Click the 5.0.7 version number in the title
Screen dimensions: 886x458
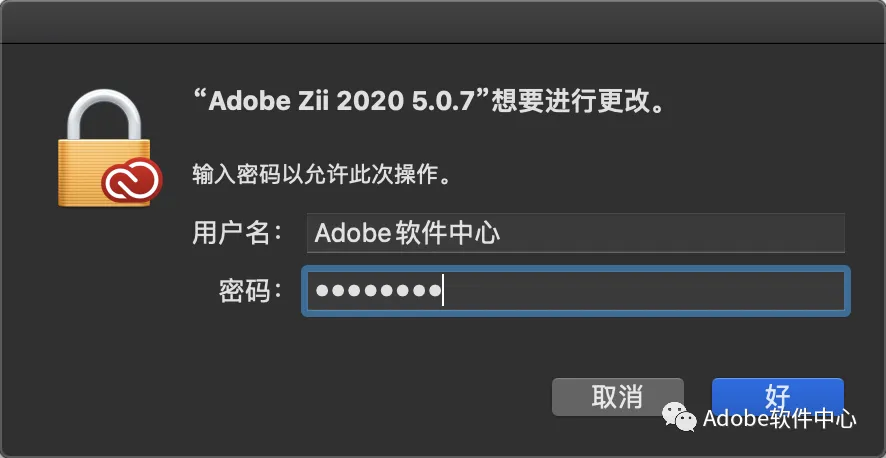[452, 102]
